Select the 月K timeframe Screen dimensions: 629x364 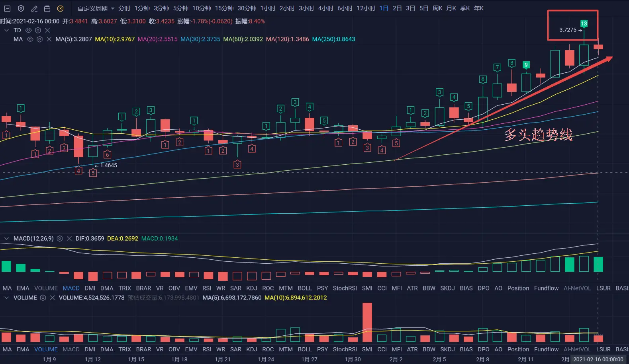[451, 8]
